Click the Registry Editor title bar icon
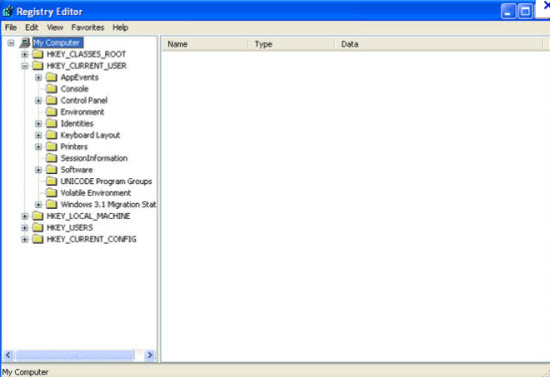This screenshot has height=377, width=550. click(8, 11)
